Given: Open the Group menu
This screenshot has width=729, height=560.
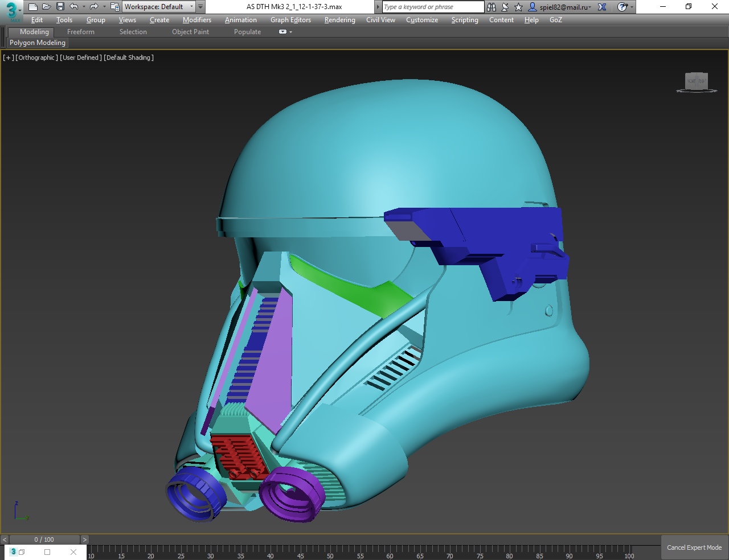Looking at the screenshot, I should click(96, 20).
